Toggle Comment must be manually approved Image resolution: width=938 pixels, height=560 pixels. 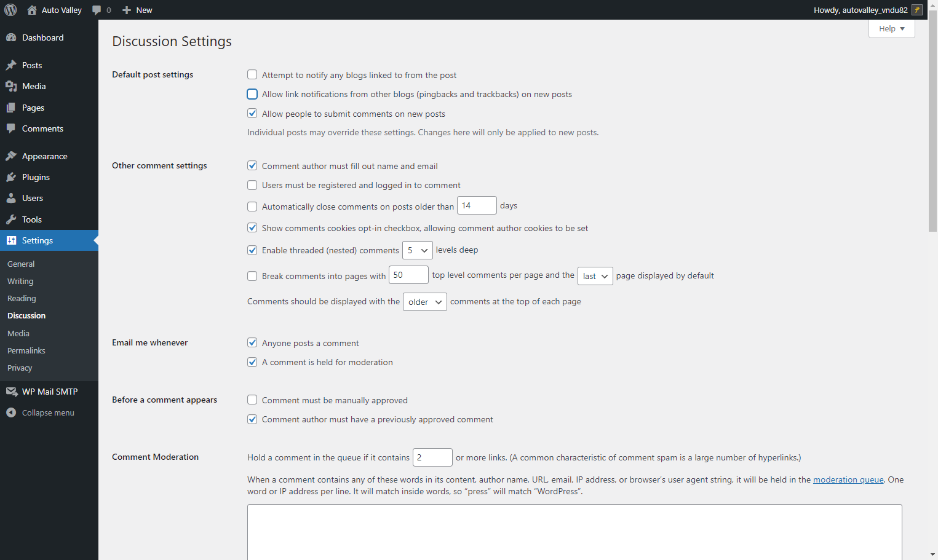point(252,400)
